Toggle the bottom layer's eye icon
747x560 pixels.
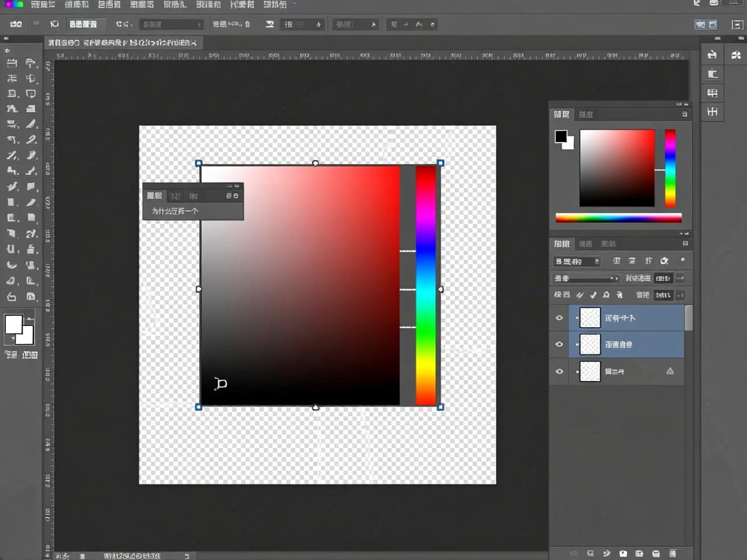pyautogui.click(x=559, y=372)
